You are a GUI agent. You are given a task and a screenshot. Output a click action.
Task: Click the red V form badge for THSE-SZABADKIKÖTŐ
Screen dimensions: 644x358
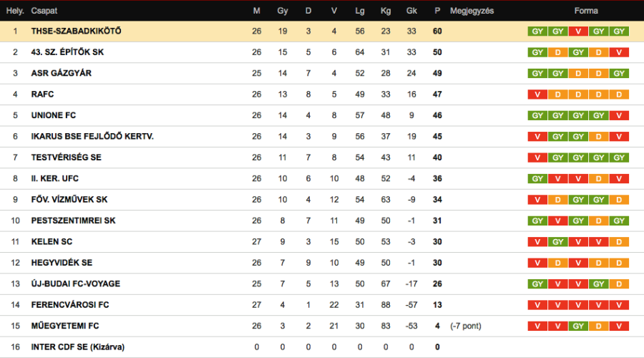coord(578,32)
